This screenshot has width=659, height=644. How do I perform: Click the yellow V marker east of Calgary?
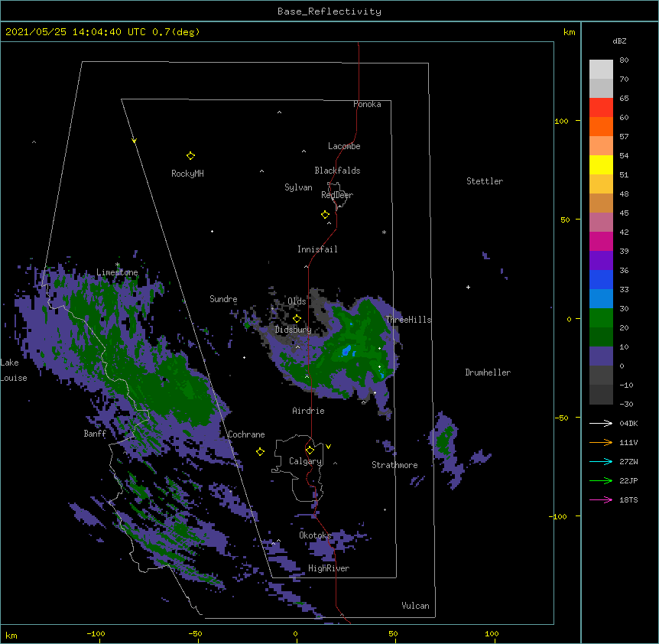(328, 447)
